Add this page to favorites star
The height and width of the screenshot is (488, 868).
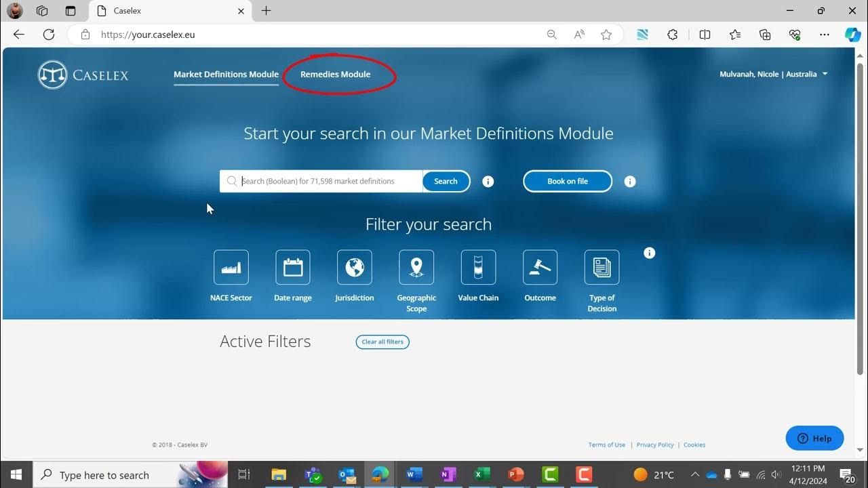606,35
